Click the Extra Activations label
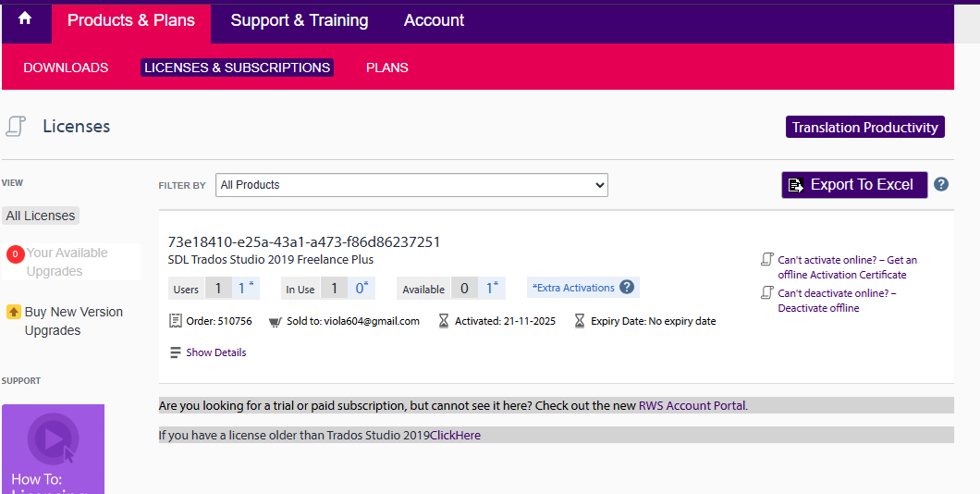The width and height of the screenshot is (980, 494). [x=573, y=288]
